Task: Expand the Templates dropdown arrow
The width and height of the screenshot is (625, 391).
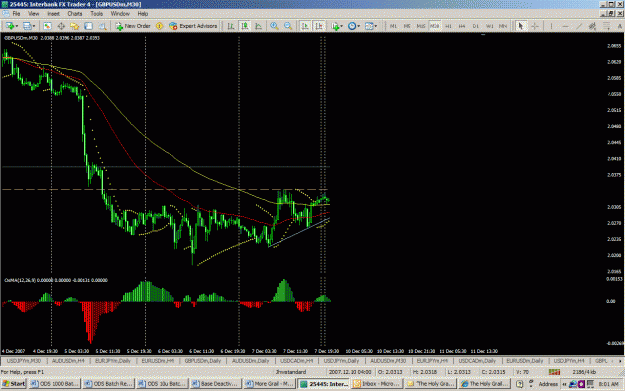Action: [376, 26]
